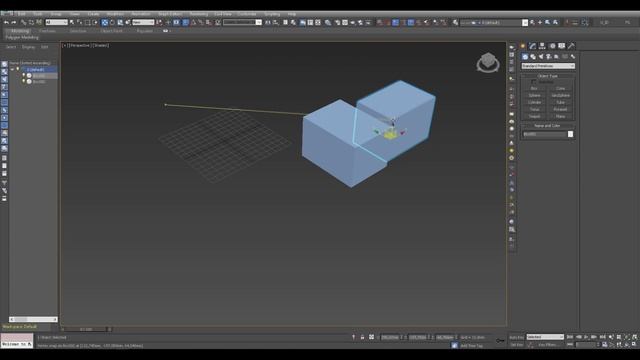Switch to the Object Paint ribbon tab
This screenshot has height=360, width=640.
coord(111,31)
